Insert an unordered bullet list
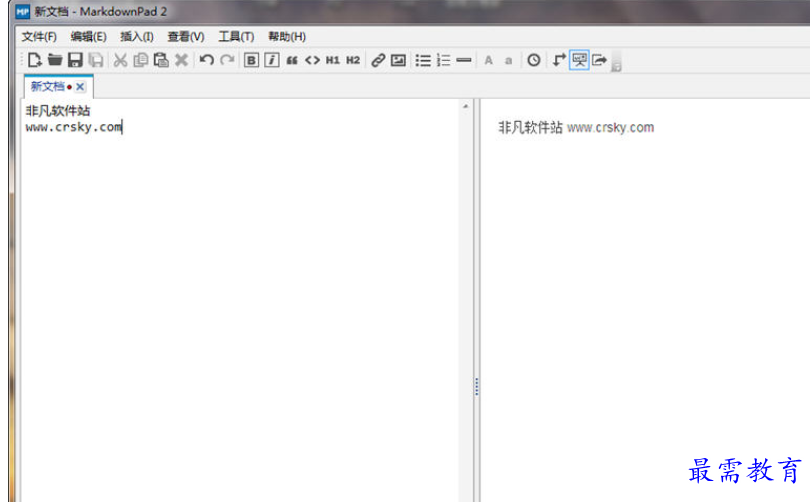The image size is (810, 502). [423, 60]
